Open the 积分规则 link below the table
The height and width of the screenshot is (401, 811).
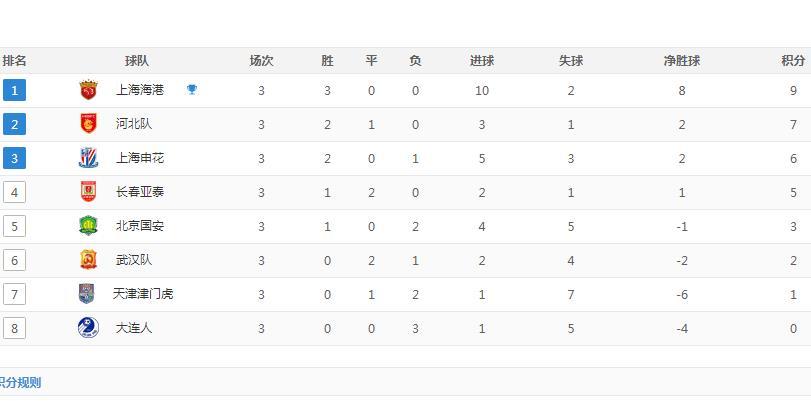click(x=20, y=383)
